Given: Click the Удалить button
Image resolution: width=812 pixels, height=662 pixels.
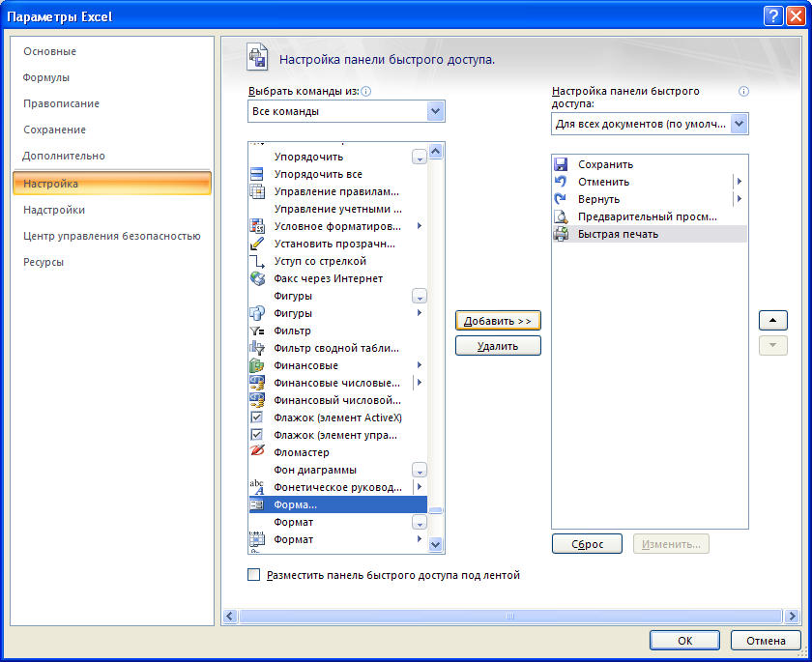Looking at the screenshot, I should pos(498,346).
